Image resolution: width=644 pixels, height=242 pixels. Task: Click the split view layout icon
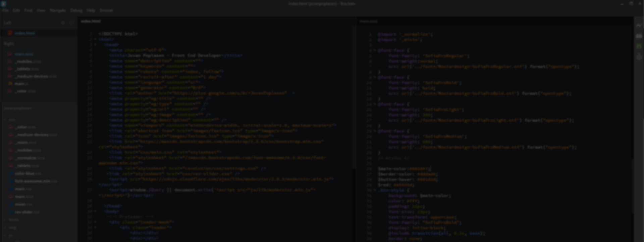coord(71,23)
